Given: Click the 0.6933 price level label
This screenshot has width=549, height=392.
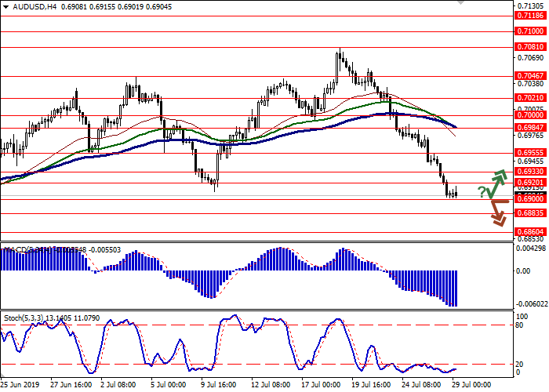Looking at the screenshot, I should (529, 171).
